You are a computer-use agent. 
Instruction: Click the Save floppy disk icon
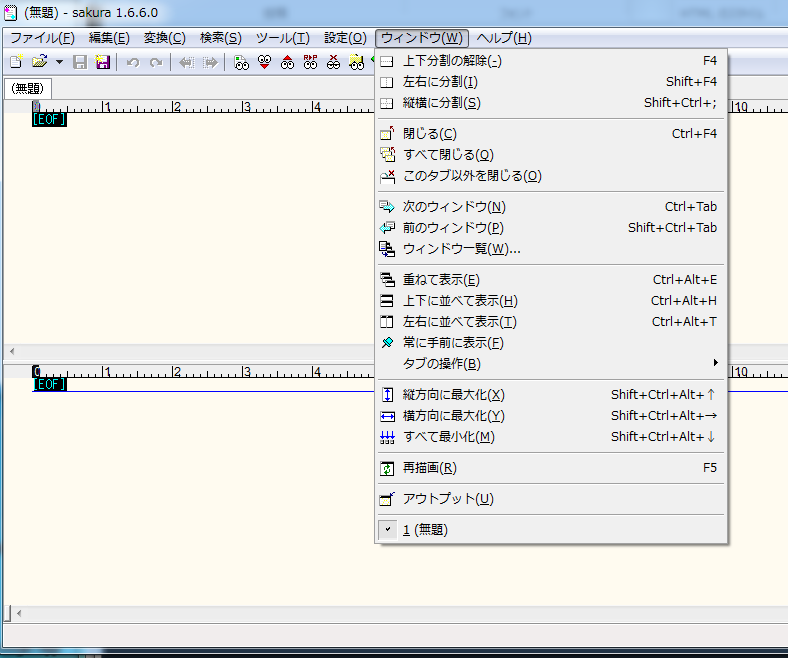(x=79, y=62)
